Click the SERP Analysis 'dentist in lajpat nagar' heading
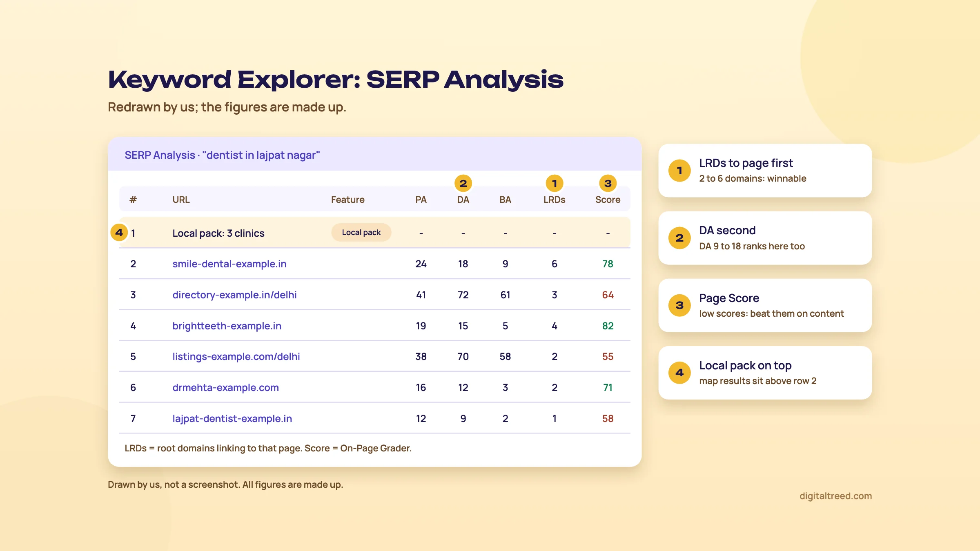Image resolution: width=980 pixels, height=551 pixels. click(222, 155)
